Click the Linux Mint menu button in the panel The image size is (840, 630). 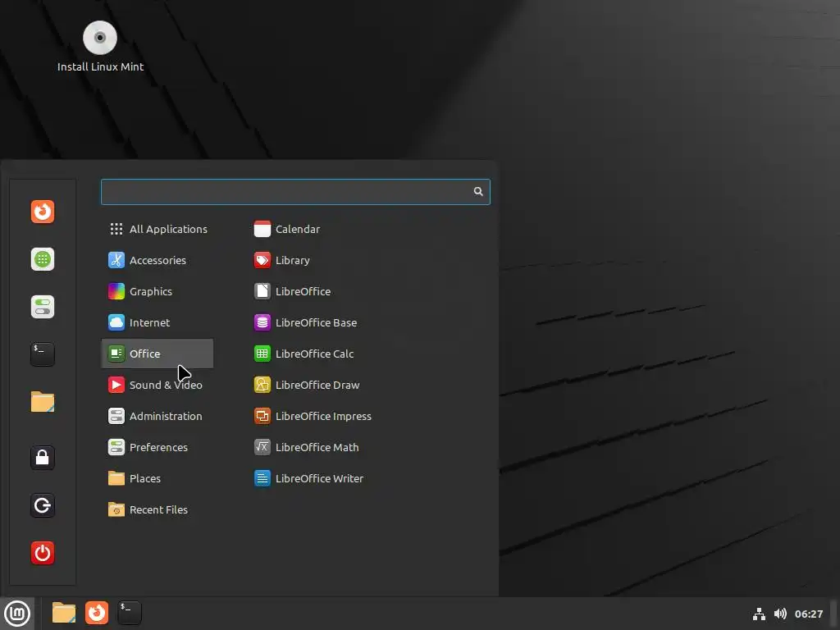coord(17,614)
